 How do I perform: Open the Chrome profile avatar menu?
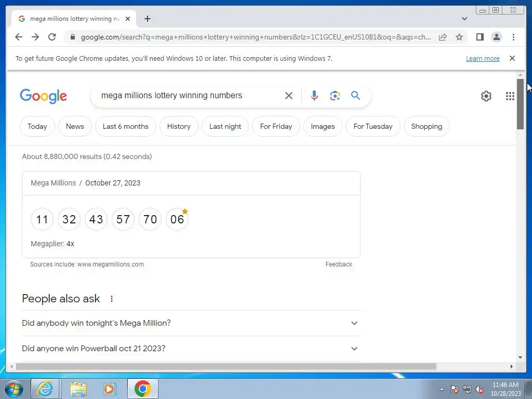click(x=497, y=37)
